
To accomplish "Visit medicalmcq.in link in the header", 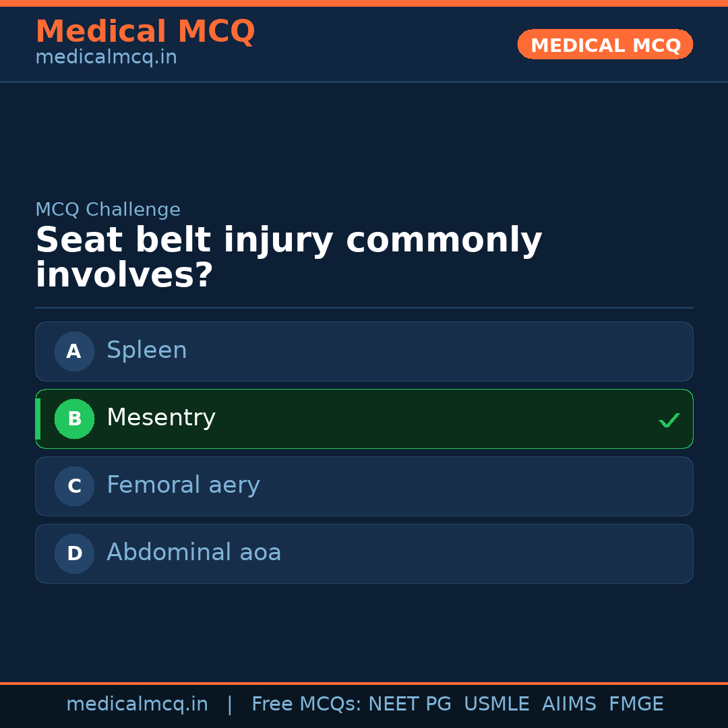I will tap(106, 58).
